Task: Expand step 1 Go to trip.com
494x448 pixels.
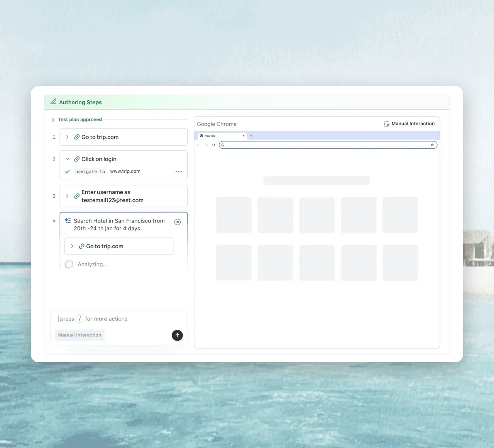Action: (x=68, y=137)
